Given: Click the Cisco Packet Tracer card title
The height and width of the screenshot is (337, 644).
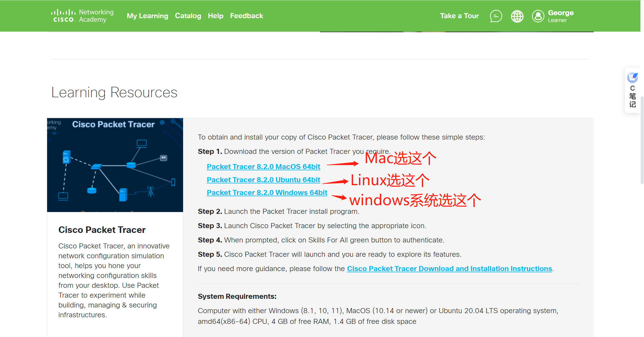Looking at the screenshot, I should [x=102, y=230].
